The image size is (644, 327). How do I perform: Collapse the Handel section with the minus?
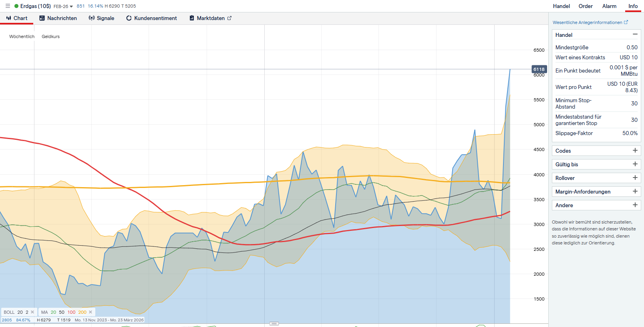(x=635, y=34)
